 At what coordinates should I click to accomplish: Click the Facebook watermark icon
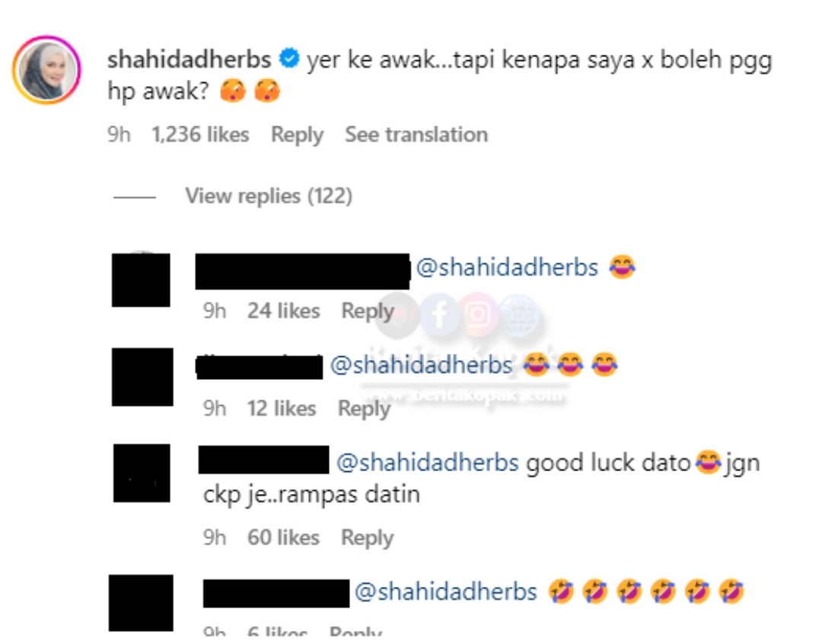point(439,314)
